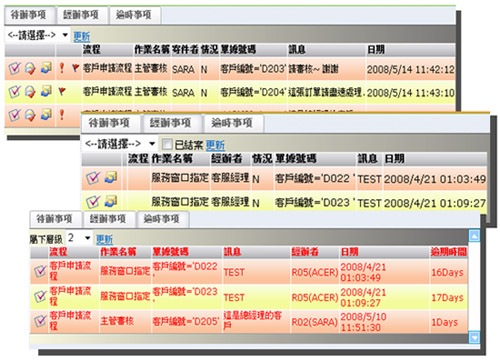Click the reply bubble icon in the D204 row
Viewport: 500px width, 362px height.
pyautogui.click(x=30, y=91)
